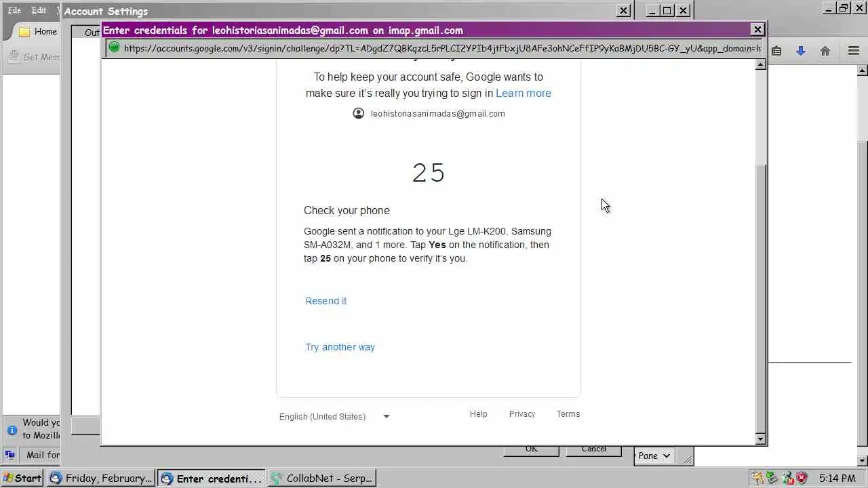Click the Cancel button in Account Settings
This screenshot has width=868, height=488.
pyautogui.click(x=593, y=450)
